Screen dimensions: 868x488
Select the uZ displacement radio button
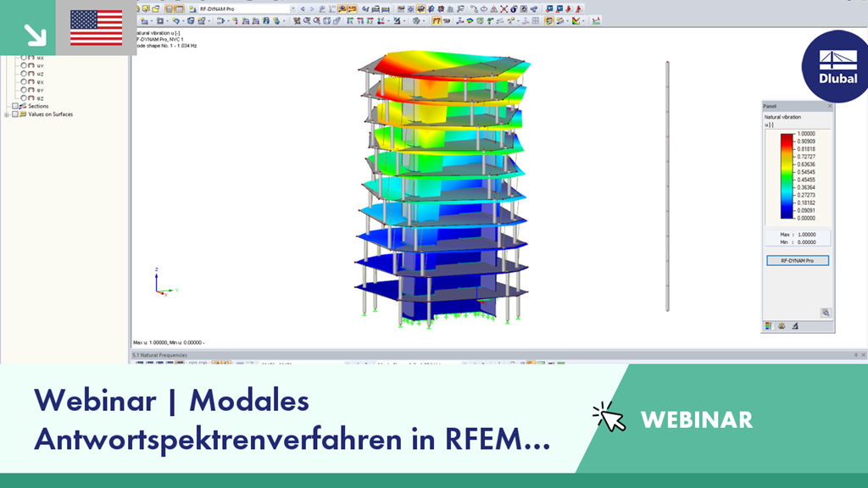[x=24, y=74]
